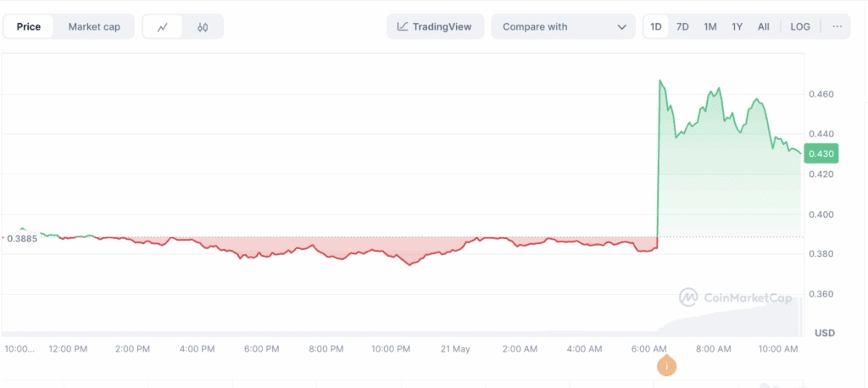Viewport: 868px width, 388px height.
Task: Select the 1Y time range
Action: (x=737, y=26)
